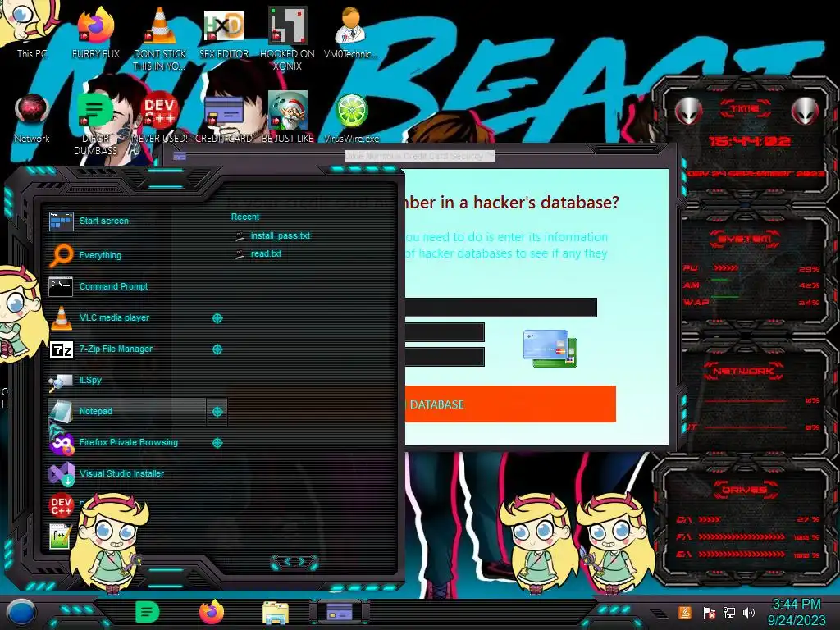The width and height of the screenshot is (840, 630).
Task: Click the Recent header in start menu
Action: click(x=244, y=217)
